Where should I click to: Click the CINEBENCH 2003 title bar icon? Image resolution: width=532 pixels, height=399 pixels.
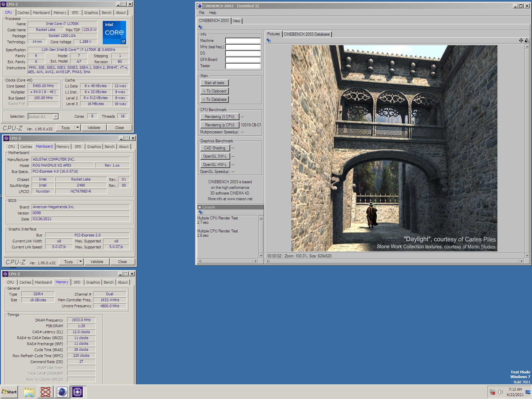[x=200, y=6]
